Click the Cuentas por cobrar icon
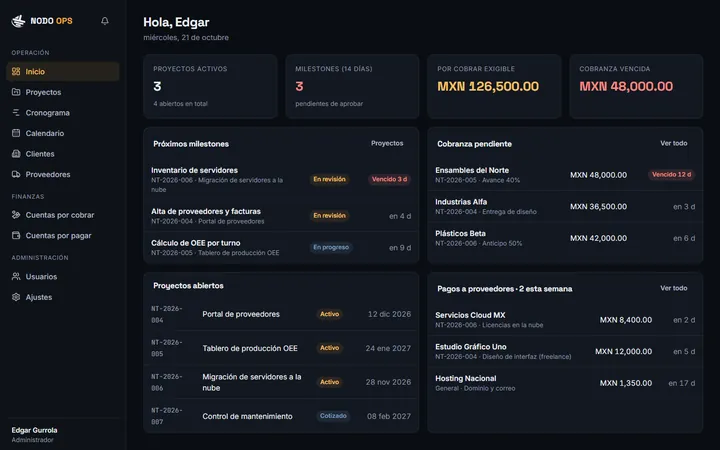The image size is (720, 450). 16,215
